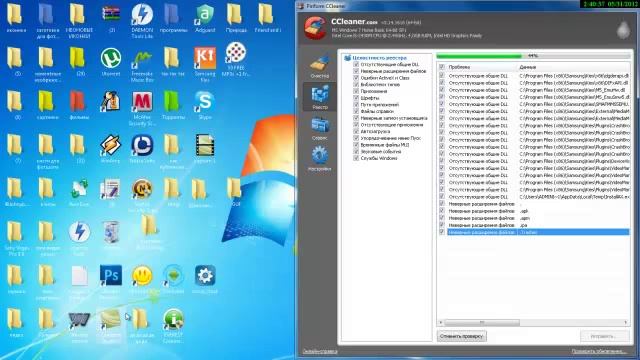Click Отменить проверку button
The width and height of the screenshot is (640, 360).
point(462,336)
